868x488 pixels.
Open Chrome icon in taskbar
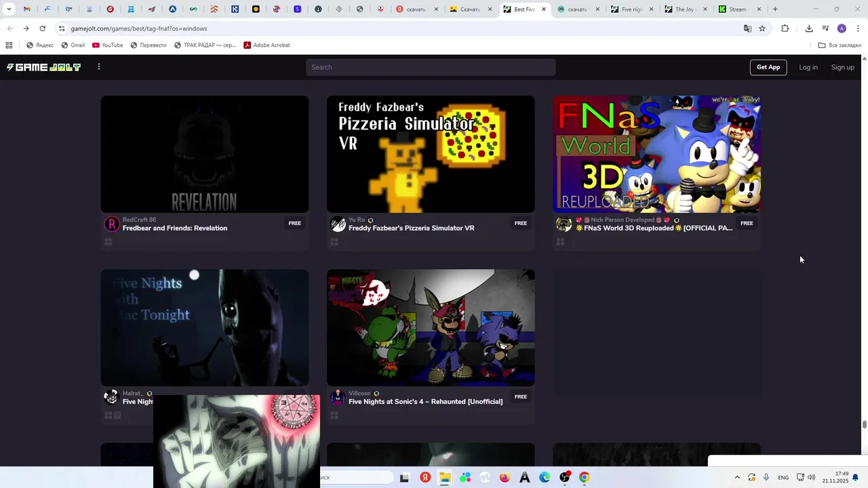coord(585,478)
